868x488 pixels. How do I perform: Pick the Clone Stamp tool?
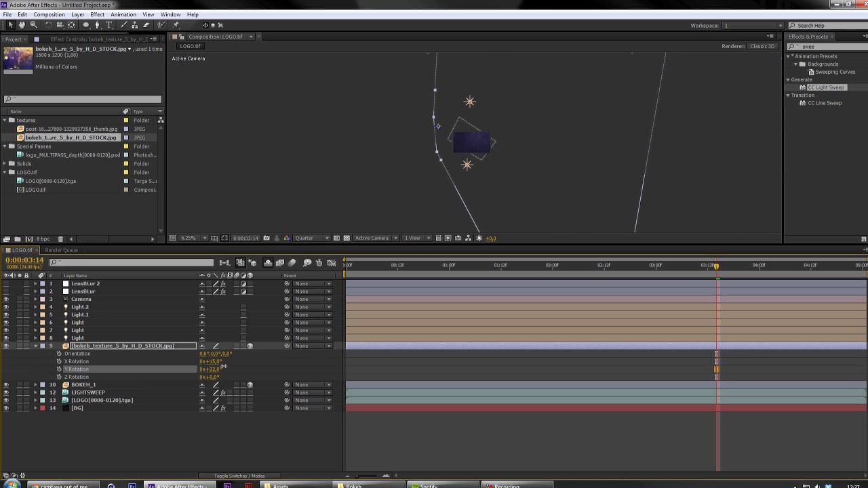134,25
